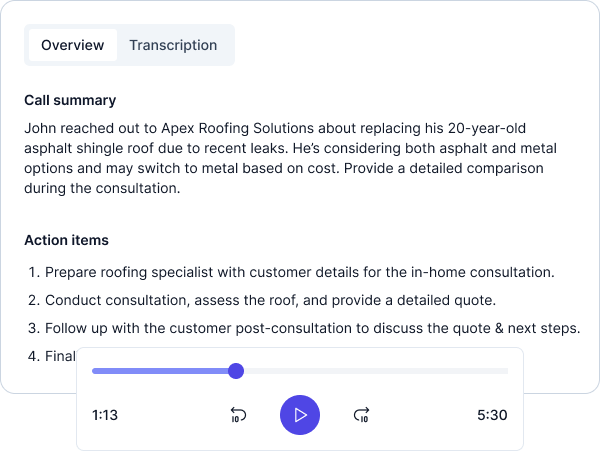Click the Call summary heading
Screen dimensions: 600x451
(70, 100)
